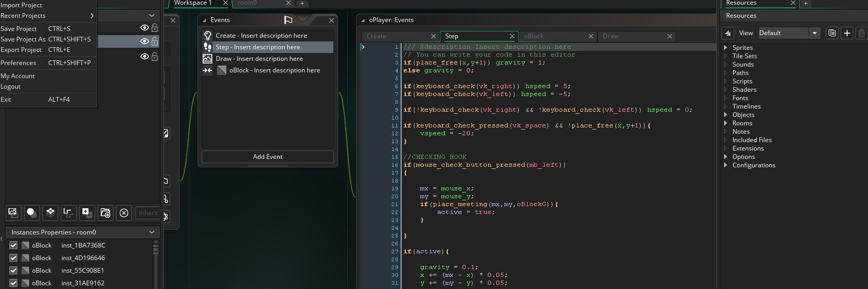Image resolution: width=868 pixels, height=289 pixels.
Task: Create a new layer folder with folder-plus icon
Action: (x=105, y=212)
